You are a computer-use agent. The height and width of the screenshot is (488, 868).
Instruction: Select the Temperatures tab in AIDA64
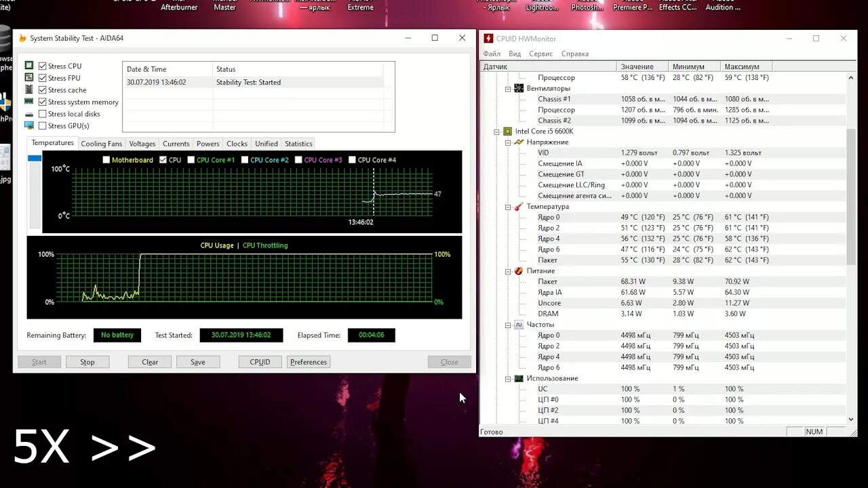tap(52, 143)
